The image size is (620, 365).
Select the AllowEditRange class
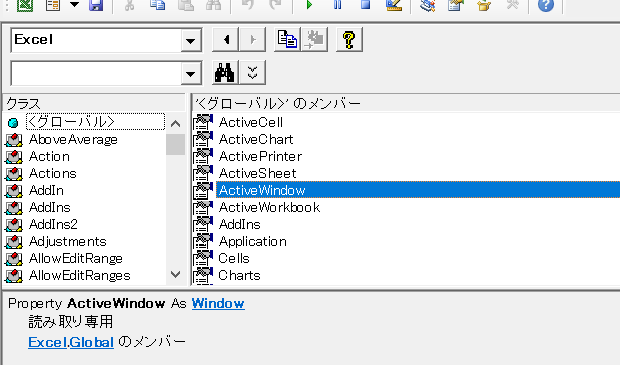76,259
